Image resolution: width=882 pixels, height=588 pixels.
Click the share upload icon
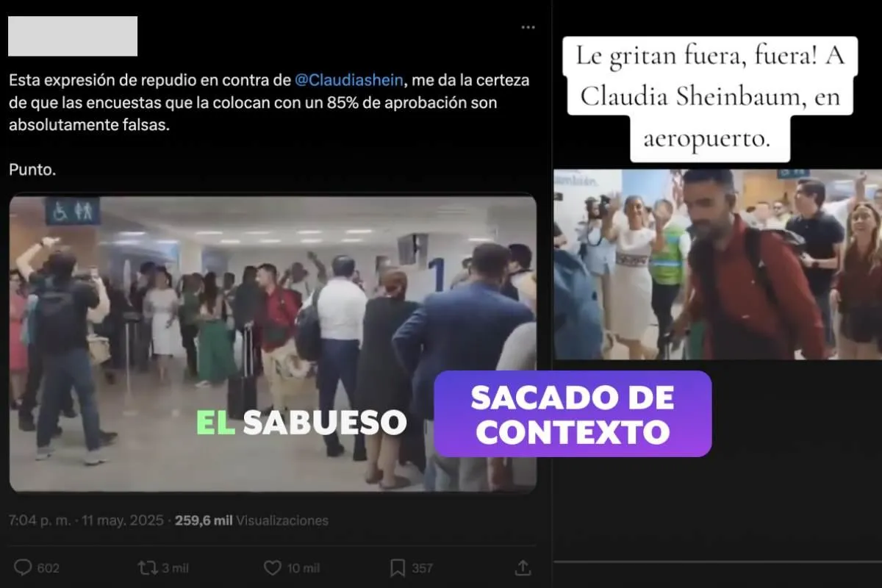(523, 567)
